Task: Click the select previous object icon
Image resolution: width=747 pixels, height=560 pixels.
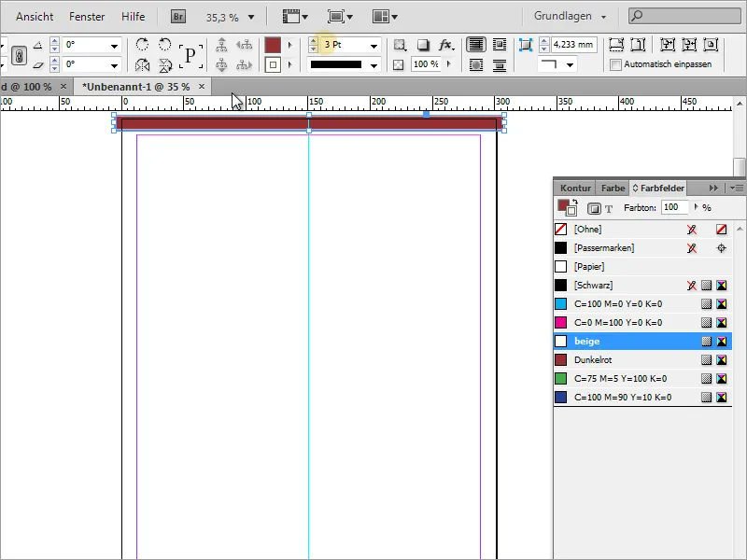Action: pos(244,45)
